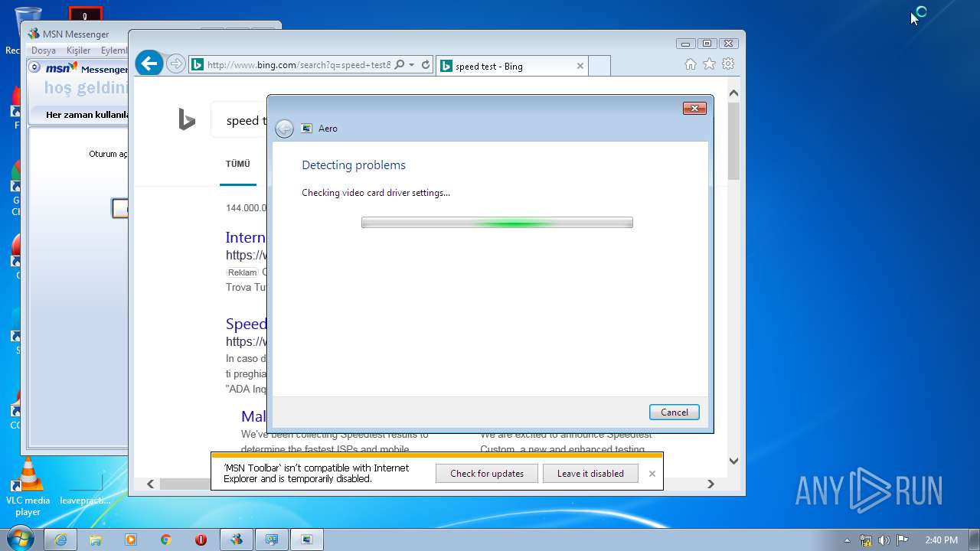Screen dimensions: 980x551
Task: Click the address bar search magnifier
Action: (x=399, y=65)
